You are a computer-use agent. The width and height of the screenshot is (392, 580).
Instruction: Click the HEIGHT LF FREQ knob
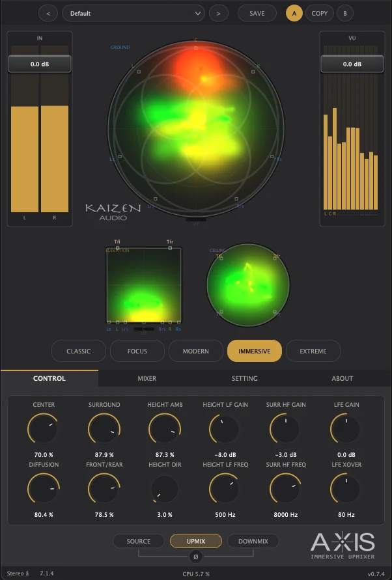[225, 489]
